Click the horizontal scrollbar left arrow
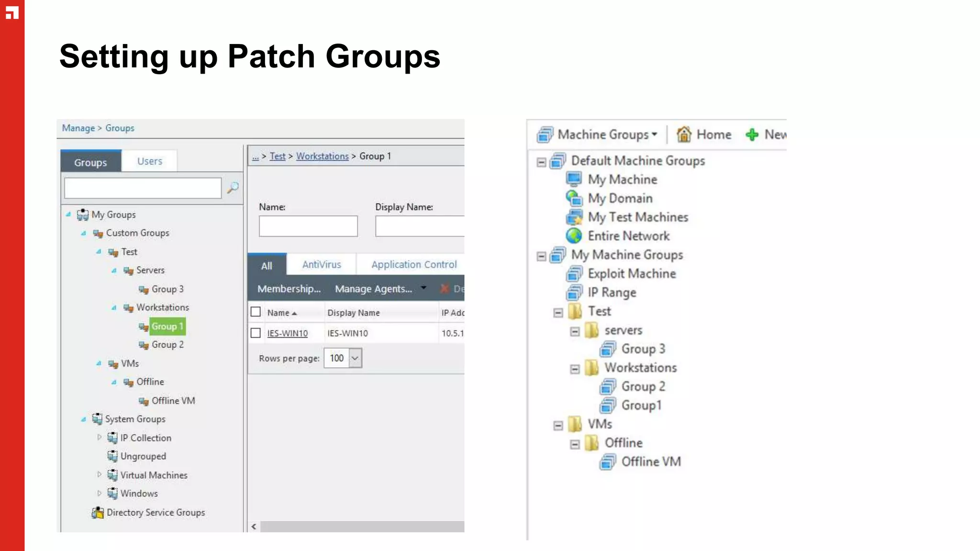 point(254,527)
